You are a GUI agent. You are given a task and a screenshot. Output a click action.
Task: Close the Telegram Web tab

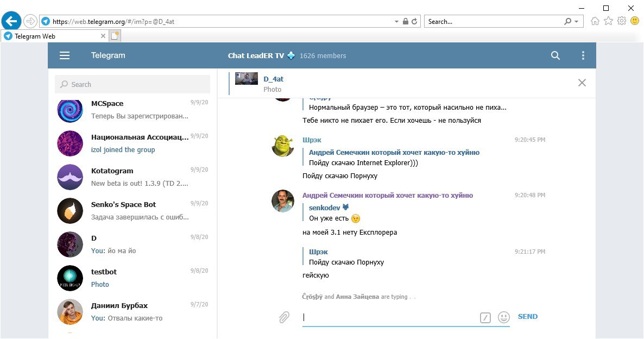point(103,36)
